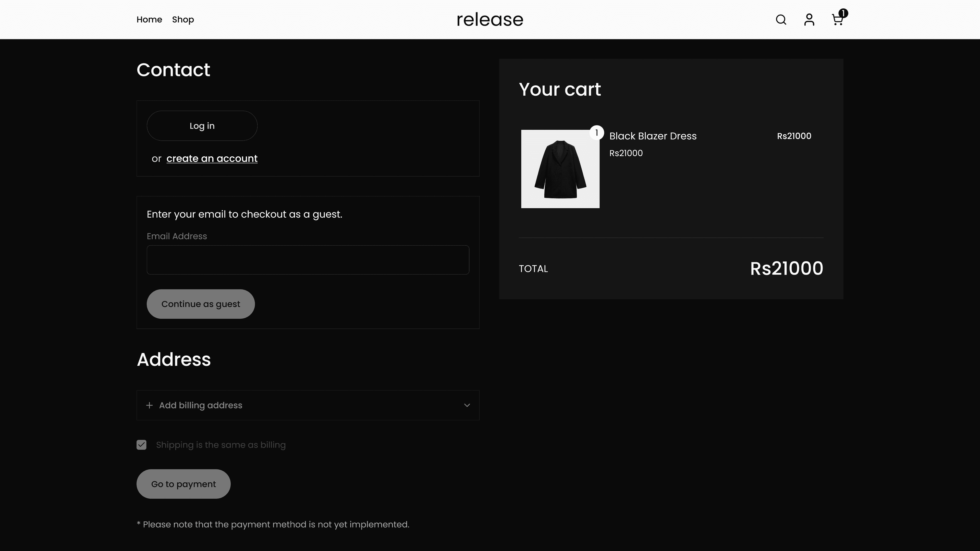Click the Email Address input field
This screenshot has height=551, width=980.
(x=307, y=260)
